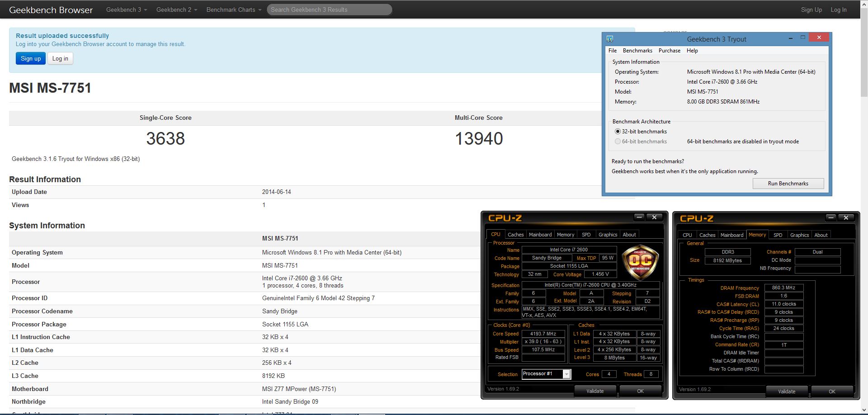Click the Search Geekbench 3 Results field
868x415 pixels.
329,9
